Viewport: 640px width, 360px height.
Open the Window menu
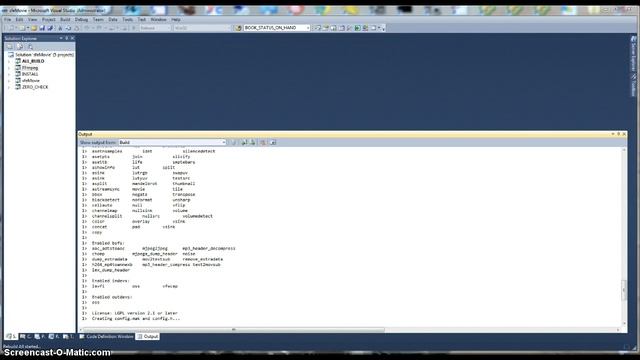158,19
